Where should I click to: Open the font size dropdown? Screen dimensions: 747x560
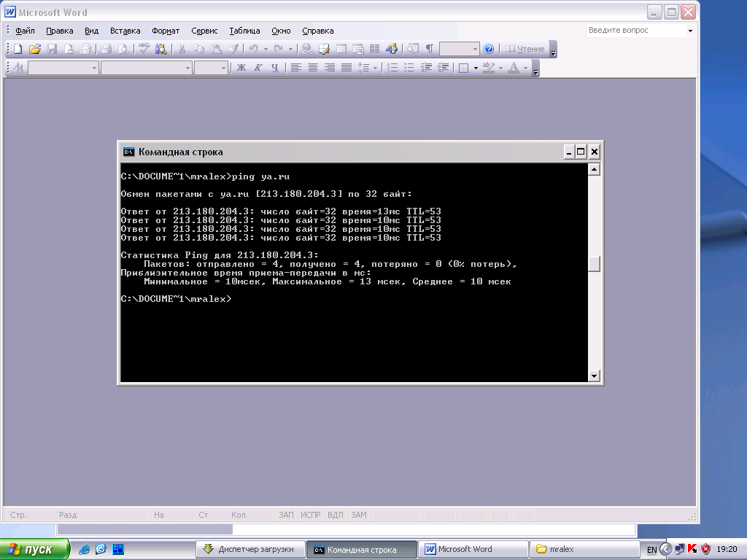pyautogui.click(x=223, y=68)
